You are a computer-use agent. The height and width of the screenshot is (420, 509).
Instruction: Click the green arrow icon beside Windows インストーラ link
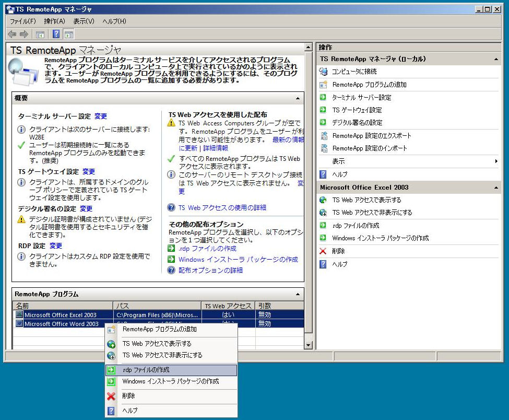(x=171, y=259)
